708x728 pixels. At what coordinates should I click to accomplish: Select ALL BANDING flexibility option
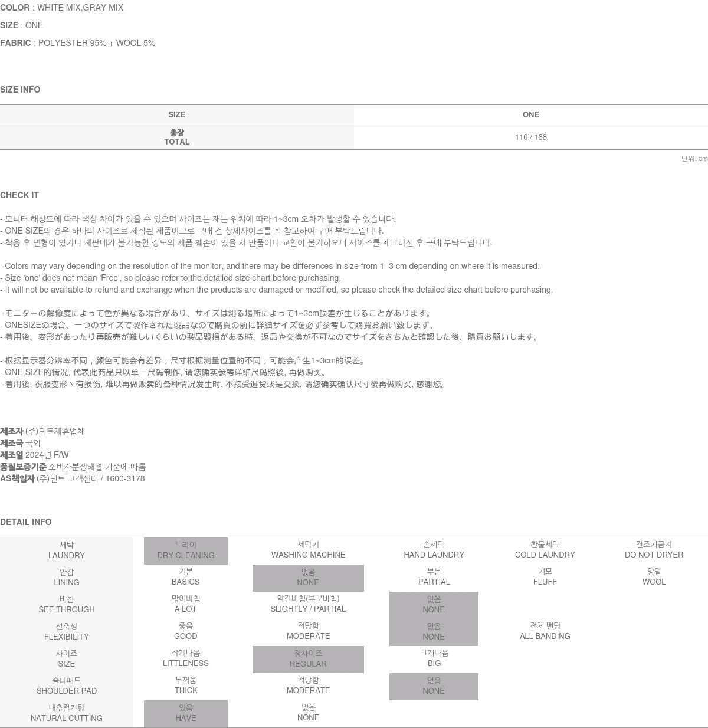tap(545, 631)
